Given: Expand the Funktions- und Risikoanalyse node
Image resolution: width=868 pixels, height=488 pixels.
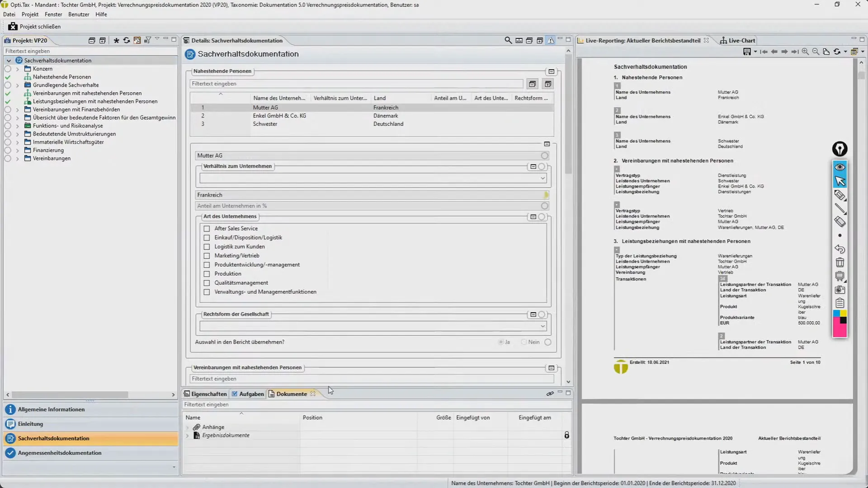Looking at the screenshot, I should point(17,126).
